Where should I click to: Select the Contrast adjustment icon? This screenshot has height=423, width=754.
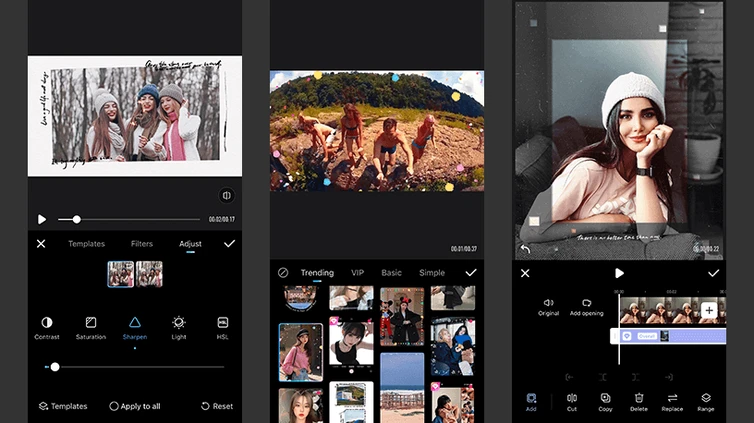click(47, 323)
